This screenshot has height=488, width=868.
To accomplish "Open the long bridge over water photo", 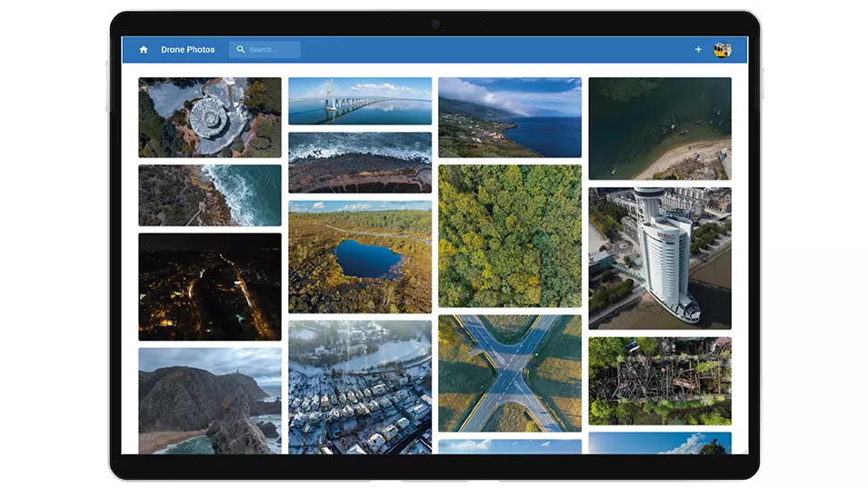I will [x=360, y=101].
